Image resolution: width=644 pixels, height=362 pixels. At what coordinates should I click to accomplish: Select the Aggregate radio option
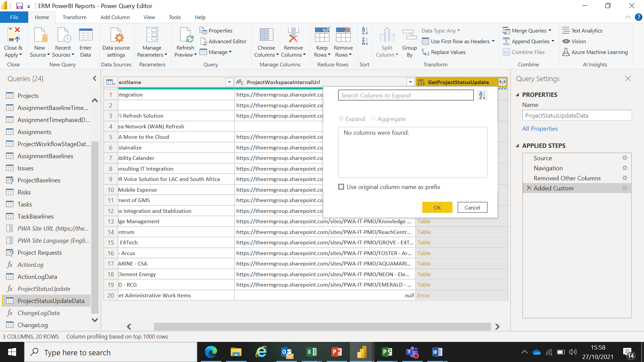tap(373, 118)
